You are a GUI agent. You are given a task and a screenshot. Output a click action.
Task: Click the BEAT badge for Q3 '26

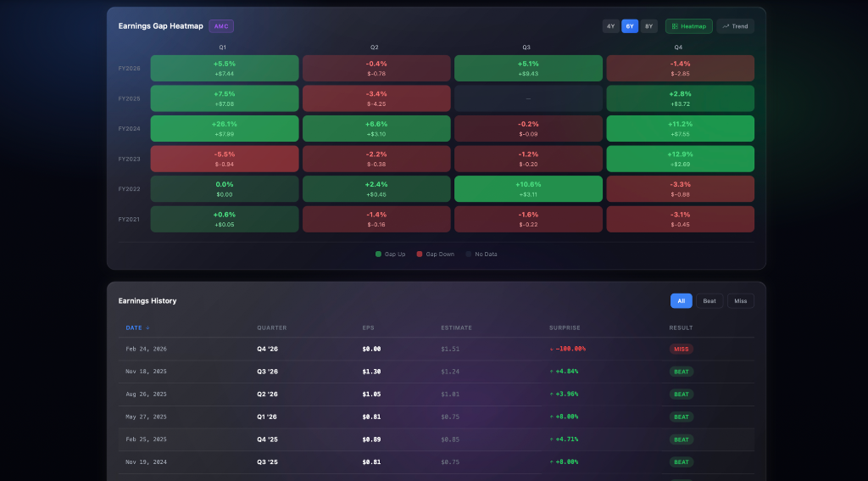point(681,372)
